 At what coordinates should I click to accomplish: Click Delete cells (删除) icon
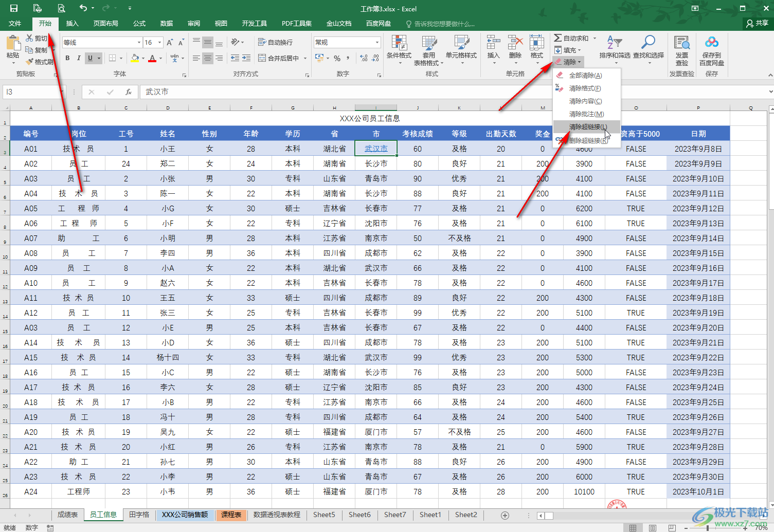(x=515, y=43)
